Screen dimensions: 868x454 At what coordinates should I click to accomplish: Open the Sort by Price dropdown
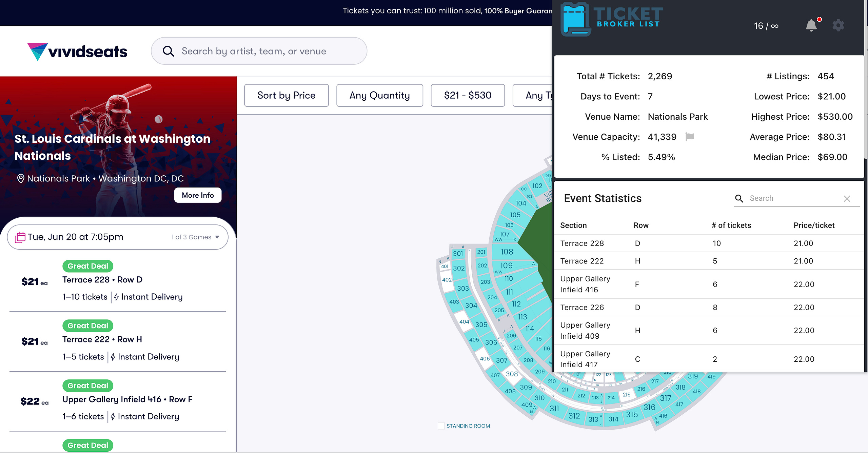[x=287, y=95]
